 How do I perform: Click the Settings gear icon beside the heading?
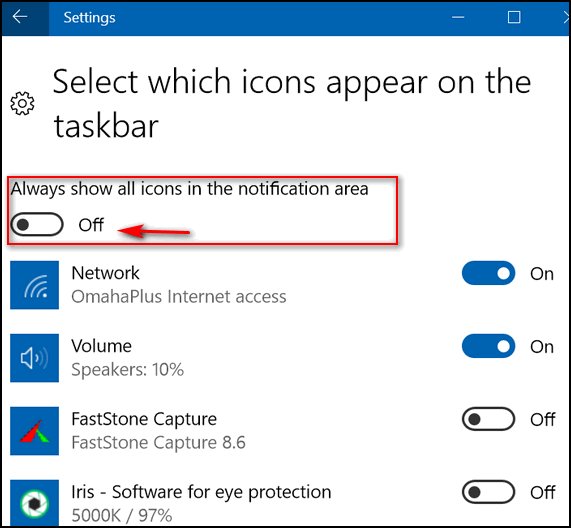pyautogui.click(x=22, y=103)
